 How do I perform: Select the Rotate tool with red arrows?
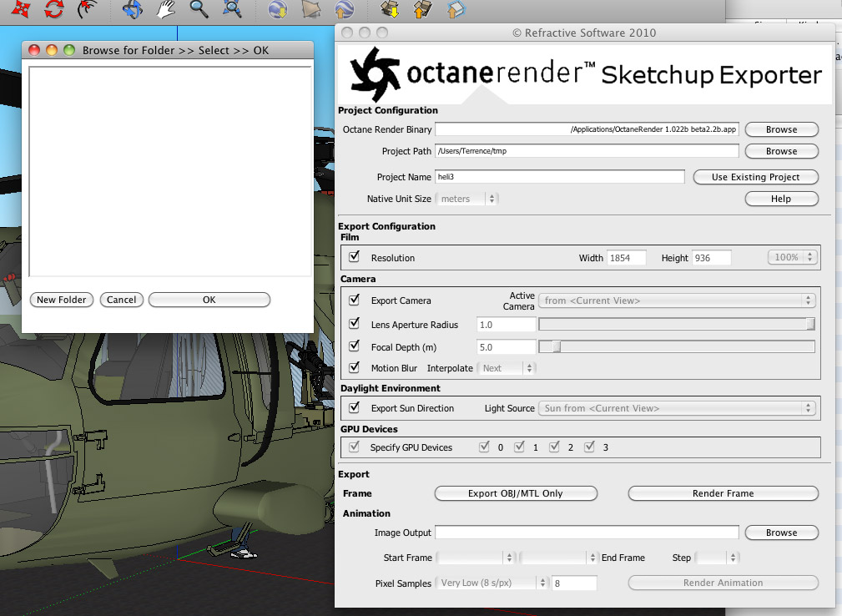pos(54,9)
